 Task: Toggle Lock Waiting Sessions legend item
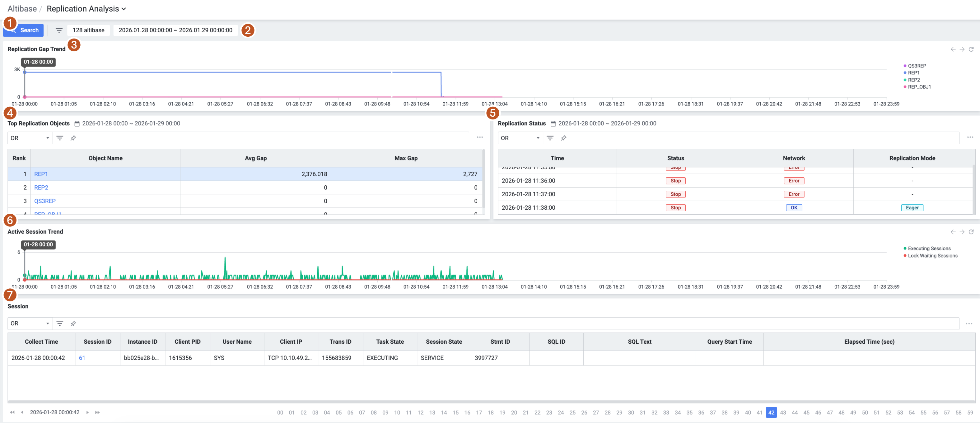(x=932, y=256)
